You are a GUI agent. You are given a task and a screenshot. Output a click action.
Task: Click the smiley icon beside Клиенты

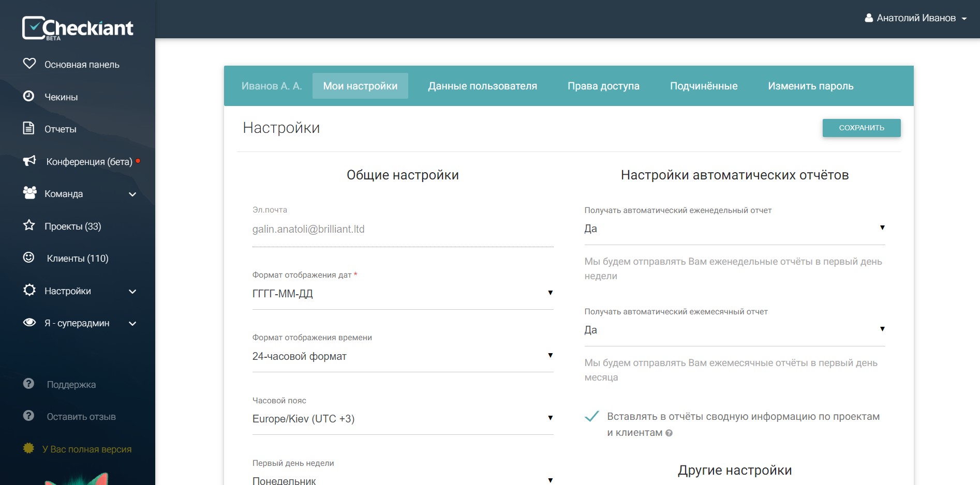pos(29,257)
